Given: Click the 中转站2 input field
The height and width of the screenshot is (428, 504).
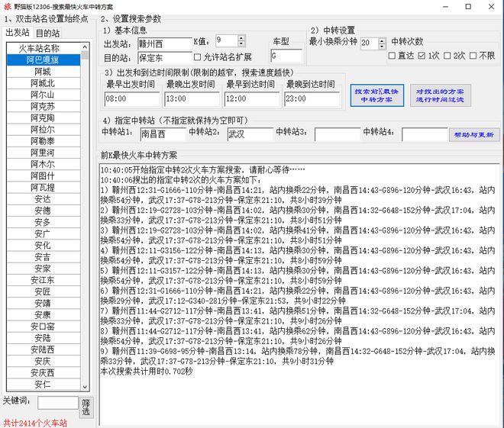Looking at the screenshot, I should tap(250, 134).
